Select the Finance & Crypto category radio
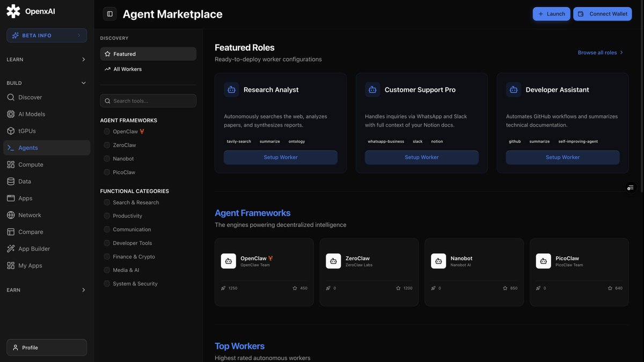This screenshot has height=362, width=644. click(107, 256)
